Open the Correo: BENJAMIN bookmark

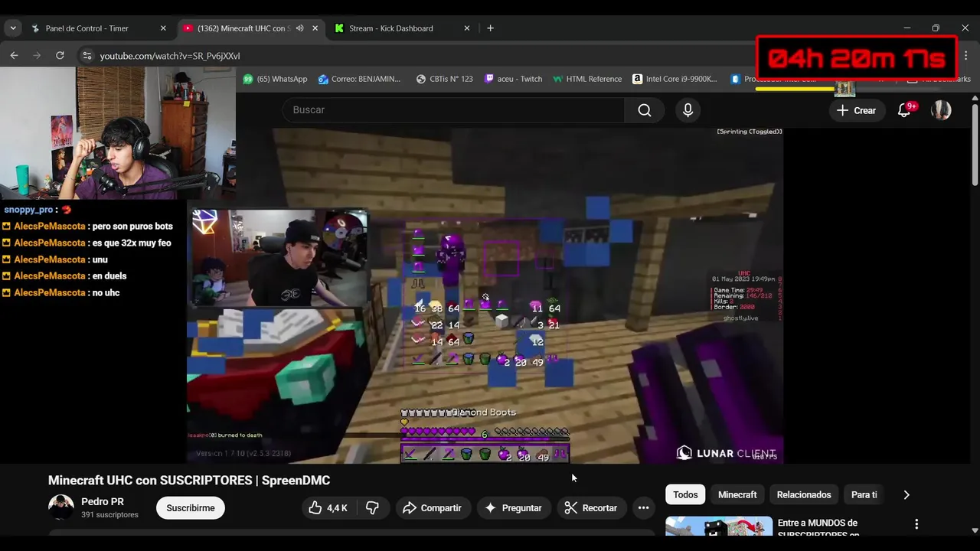pos(359,79)
